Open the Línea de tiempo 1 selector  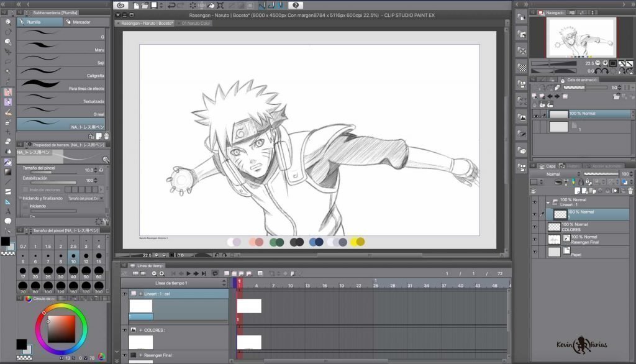pos(174,283)
